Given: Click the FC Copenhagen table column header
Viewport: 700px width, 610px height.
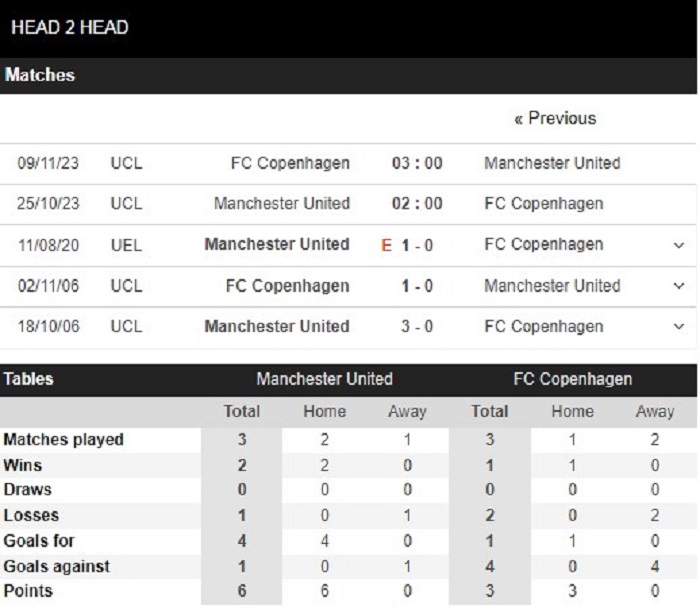Looking at the screenshot, I should pyautogui.click(x=573, y=379).
